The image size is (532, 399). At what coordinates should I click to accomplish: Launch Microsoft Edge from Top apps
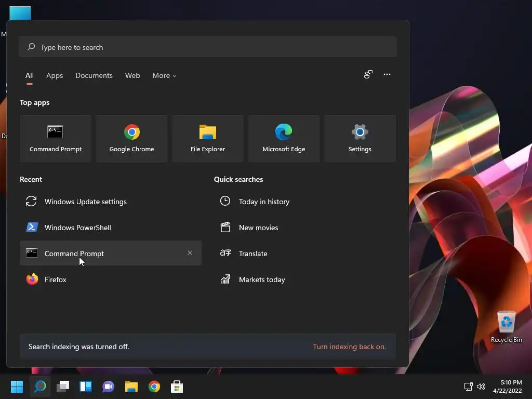pos(284,139)
